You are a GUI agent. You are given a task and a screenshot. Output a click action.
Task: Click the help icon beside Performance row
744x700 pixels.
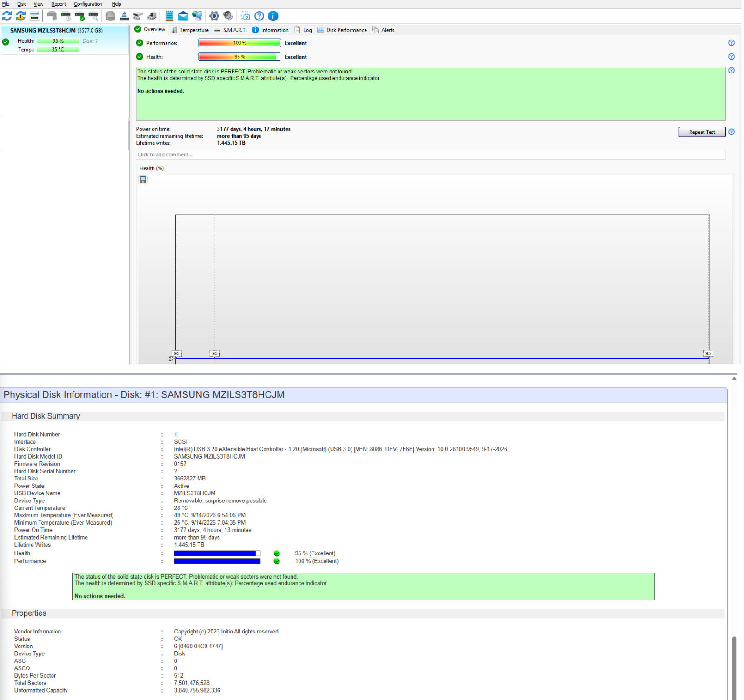(731, 43)
